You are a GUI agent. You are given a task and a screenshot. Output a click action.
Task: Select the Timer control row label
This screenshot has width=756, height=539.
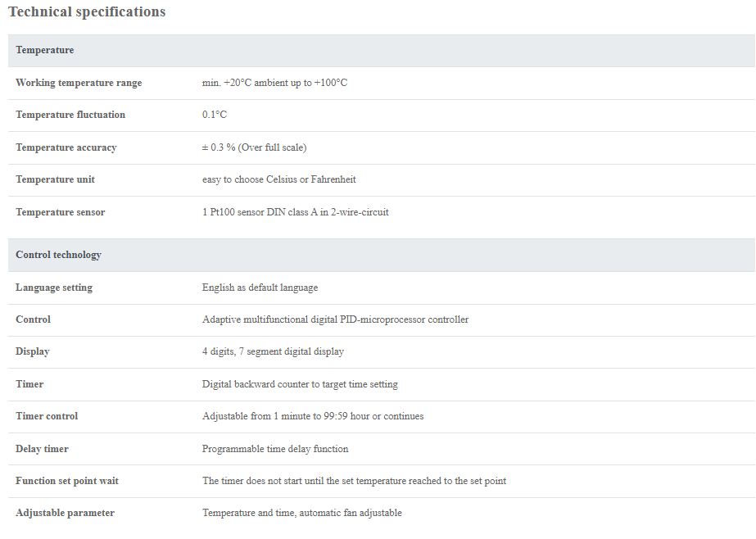47,416
